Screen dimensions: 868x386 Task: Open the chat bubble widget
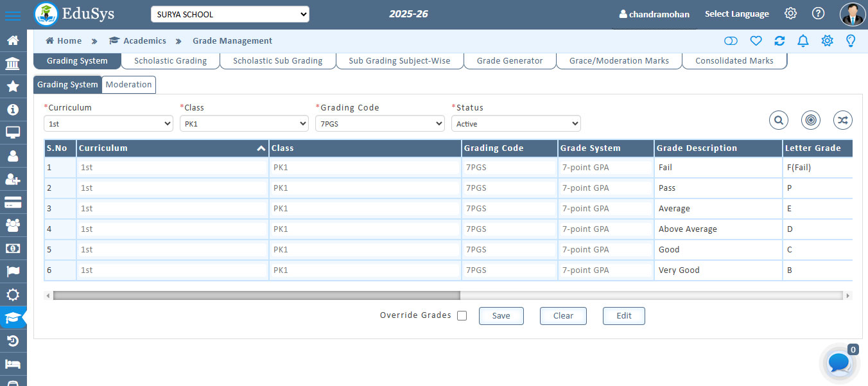coord(839,363)
